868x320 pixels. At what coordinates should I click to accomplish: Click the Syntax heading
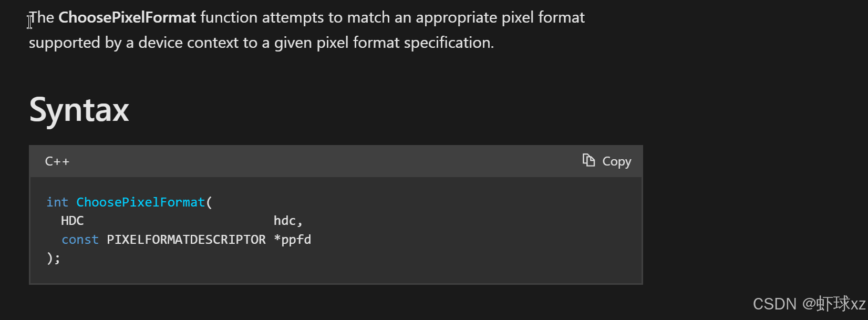(79, 110)
